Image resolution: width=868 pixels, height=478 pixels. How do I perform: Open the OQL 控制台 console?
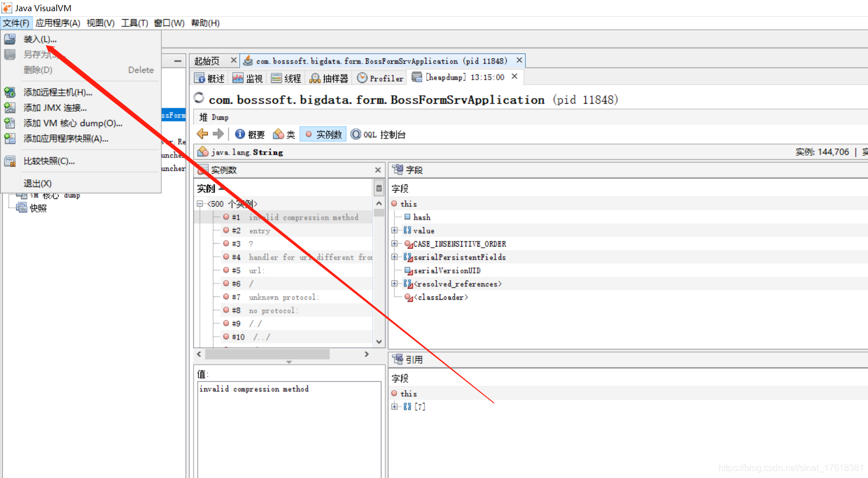tap(378, 134)
